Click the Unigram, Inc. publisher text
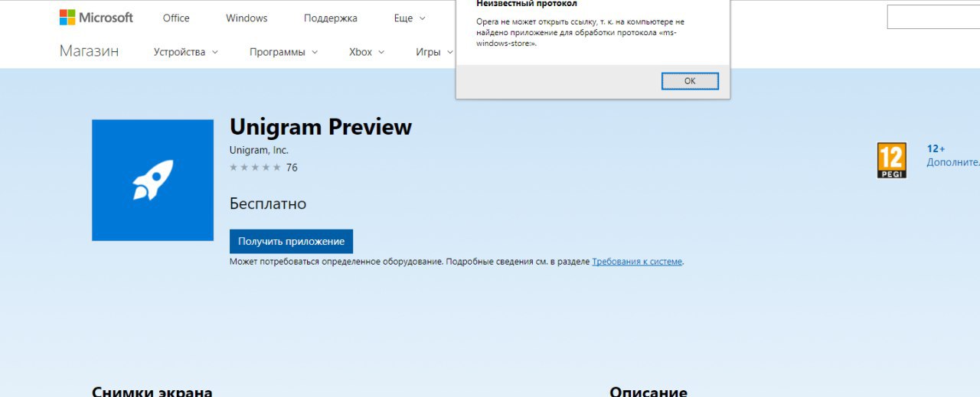 tap(259, 150)
